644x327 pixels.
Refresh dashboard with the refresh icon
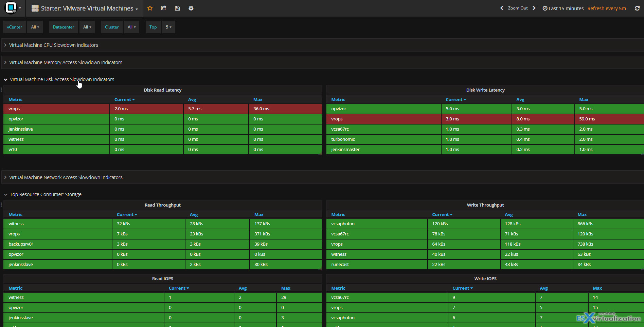point(637,8)
